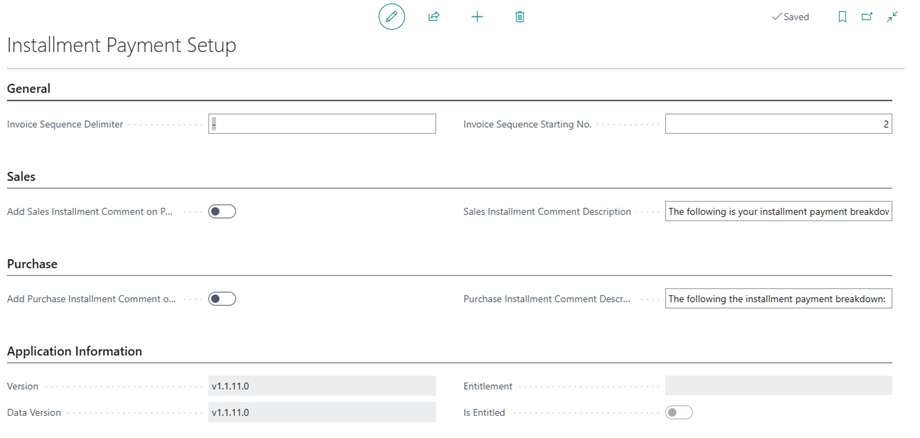Click the Delete trash icon
The image size is (920, 438).
pos(519,17)
